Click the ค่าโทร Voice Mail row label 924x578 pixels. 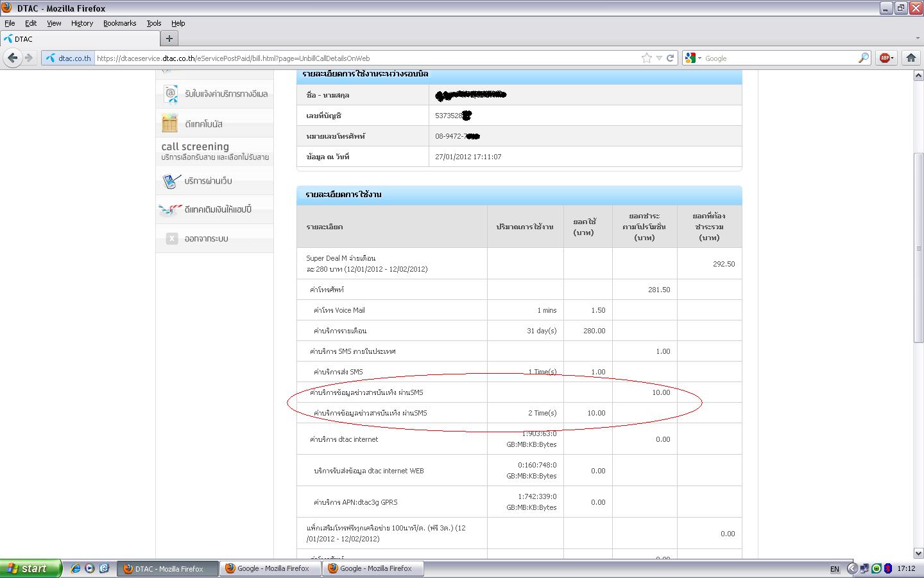[339, 310]
